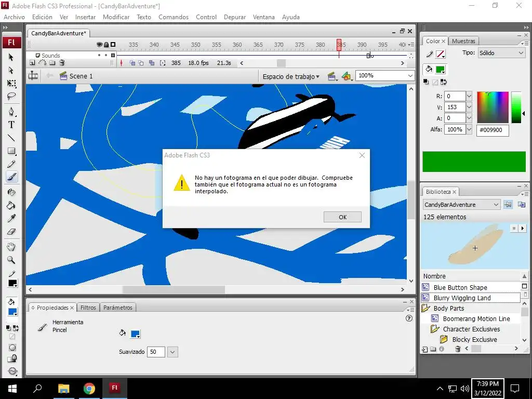Expand the Body Parts folder
The image size is (532, 399).
click(x=425, y=309)
